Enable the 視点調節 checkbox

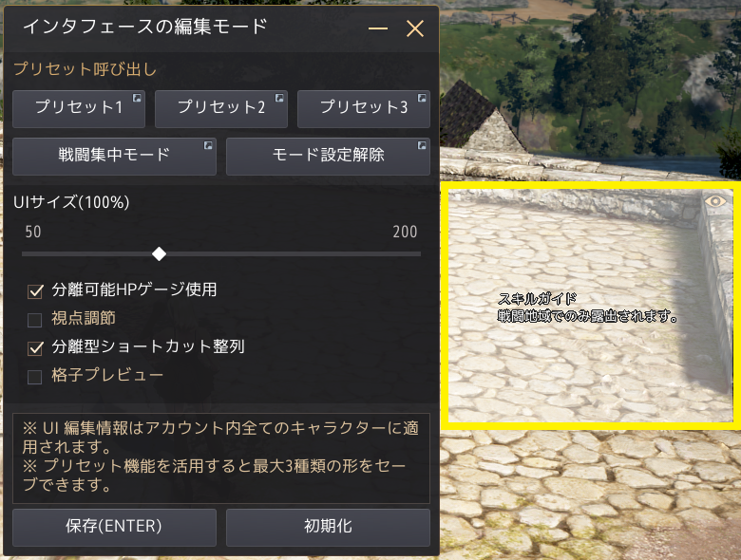(x=34, y=320)
